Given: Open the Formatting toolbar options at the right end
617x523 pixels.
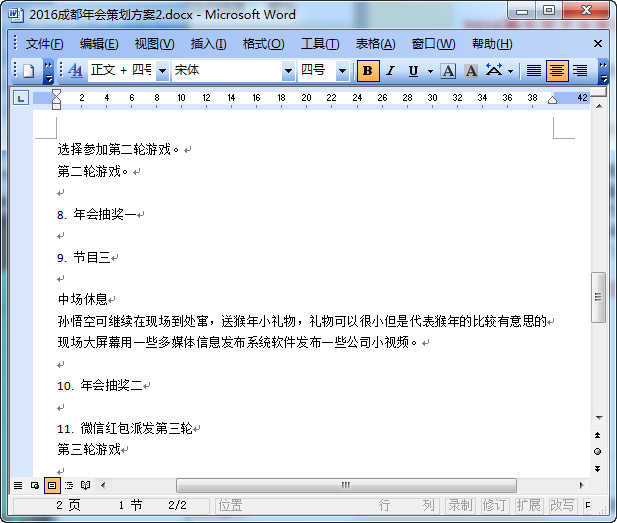Looking at the screenshot, I should pyautogui.click(x=603, y=72).
